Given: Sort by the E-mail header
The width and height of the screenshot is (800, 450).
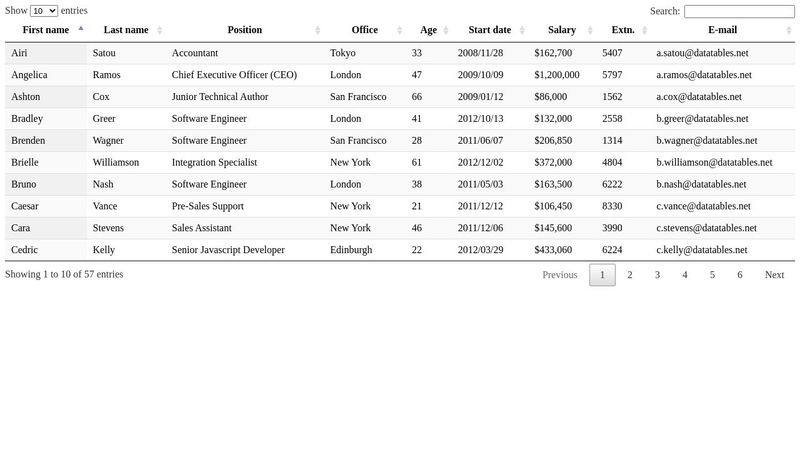Looking at the screenshot, I should point(722,30).
